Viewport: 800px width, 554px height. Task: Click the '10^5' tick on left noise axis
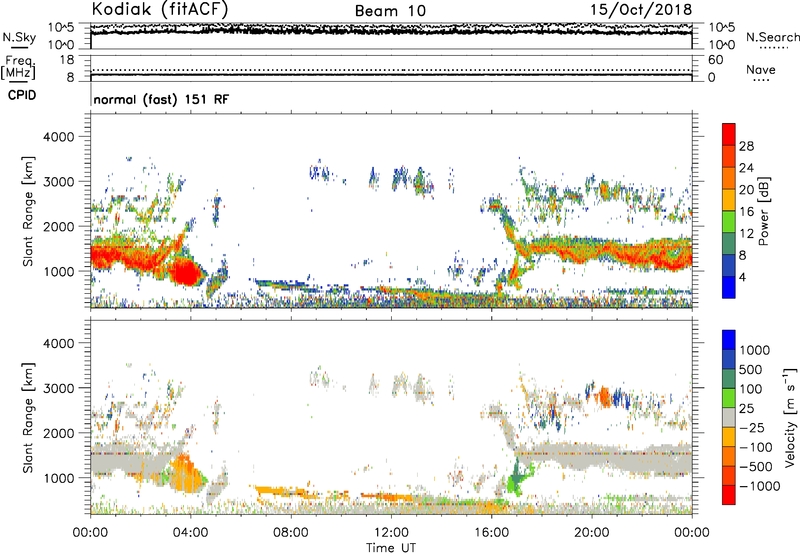pyautogui.click(x=61, y=28)
